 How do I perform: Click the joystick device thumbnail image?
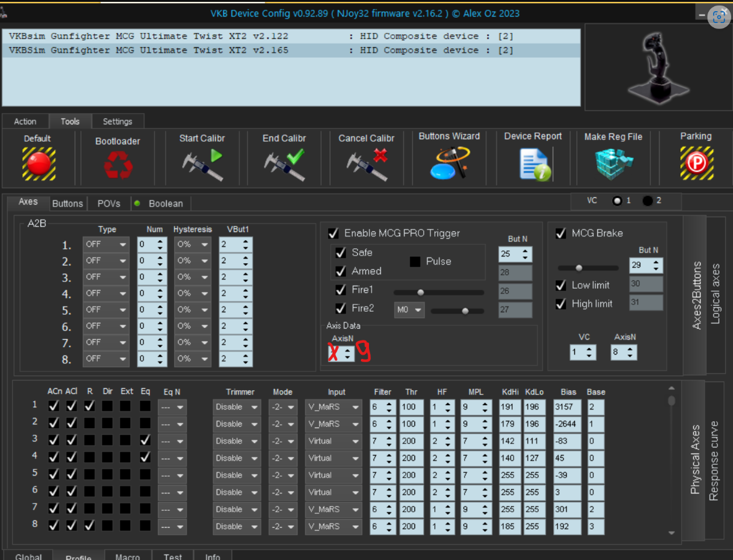pyautogui.click(x=658, y=68)
